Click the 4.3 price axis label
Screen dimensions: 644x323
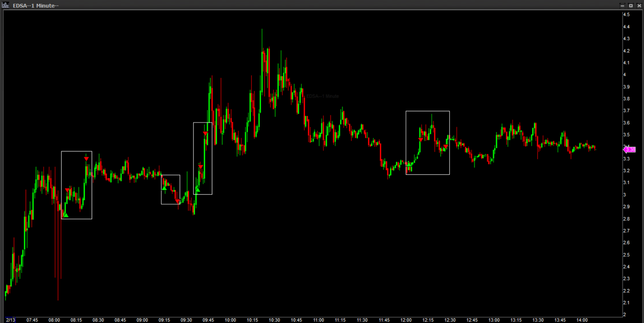(x=626, y=39)
